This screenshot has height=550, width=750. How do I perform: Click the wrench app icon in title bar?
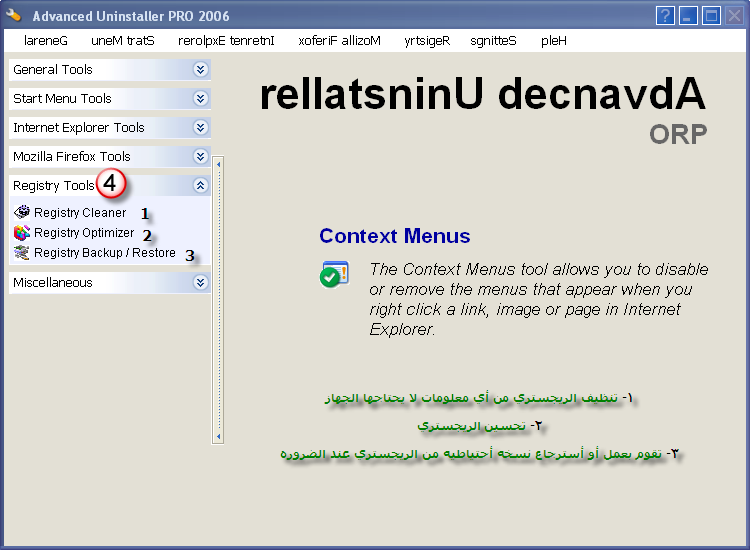point(13,15)
